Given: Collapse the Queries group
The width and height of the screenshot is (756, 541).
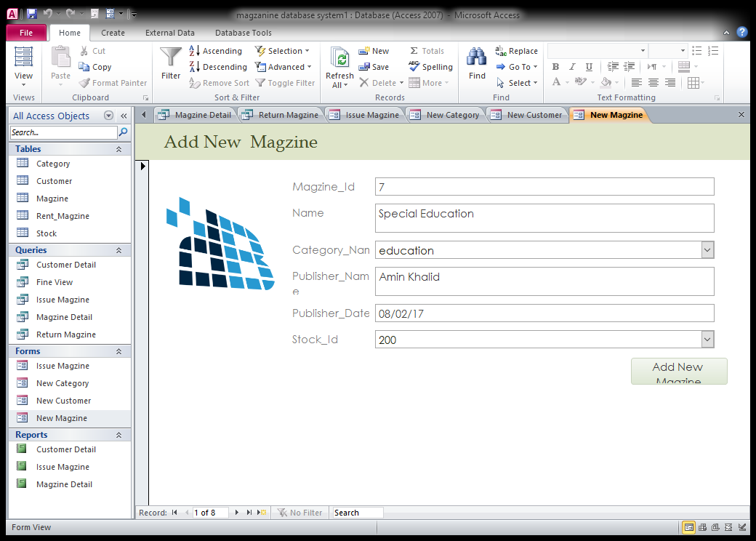Looking at the screenshot, I should click(118, 250).
